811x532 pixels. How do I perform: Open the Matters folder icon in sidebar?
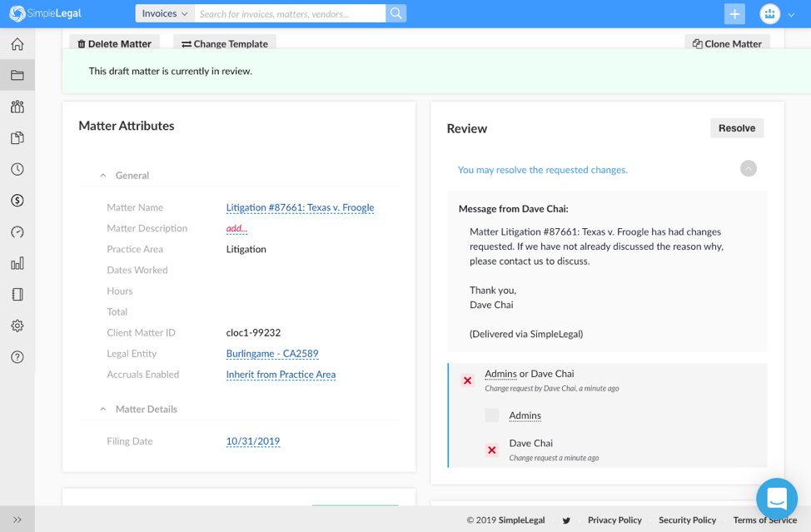pyautogui.click(x=17, y=76)
